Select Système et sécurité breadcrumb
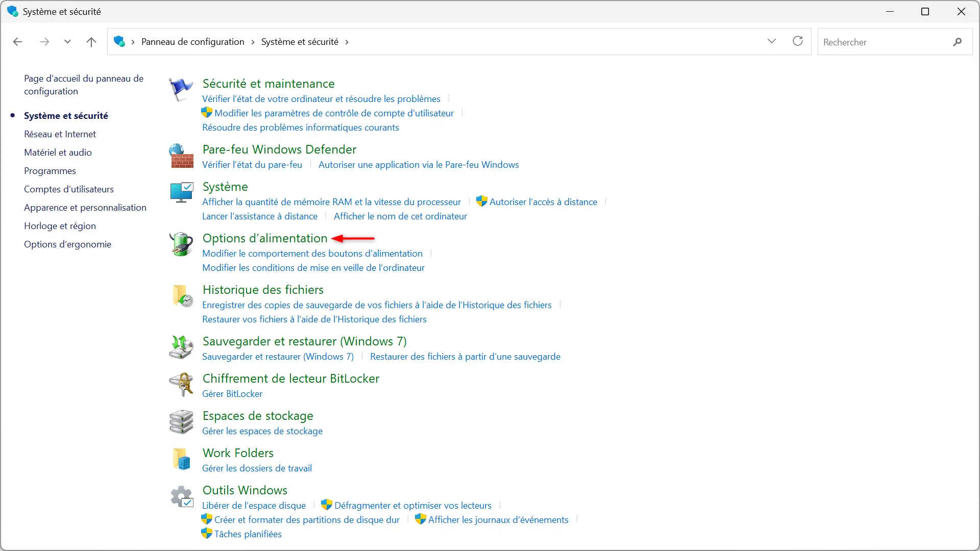This screenshot has width=980, height=551. pos(300,42)
